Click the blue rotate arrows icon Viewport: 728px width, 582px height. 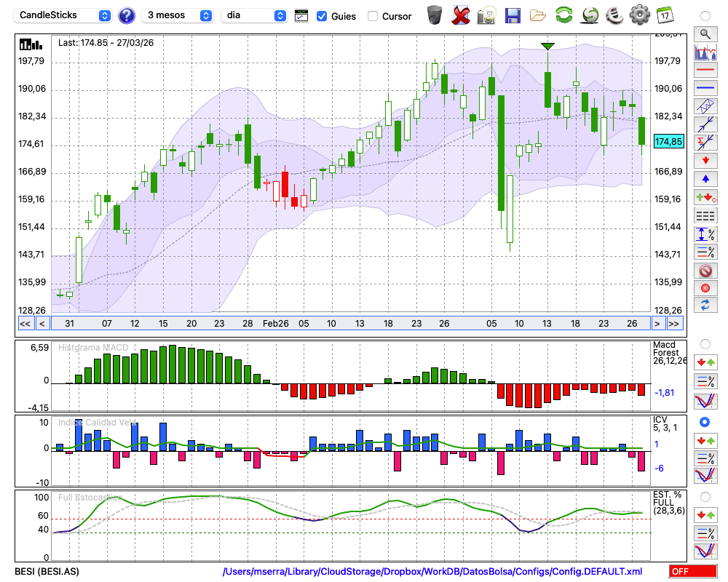coord(705,306)
